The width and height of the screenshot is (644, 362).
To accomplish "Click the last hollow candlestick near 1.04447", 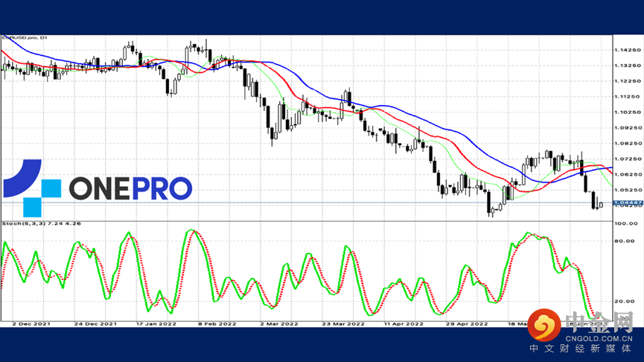I will click(602, 205).
